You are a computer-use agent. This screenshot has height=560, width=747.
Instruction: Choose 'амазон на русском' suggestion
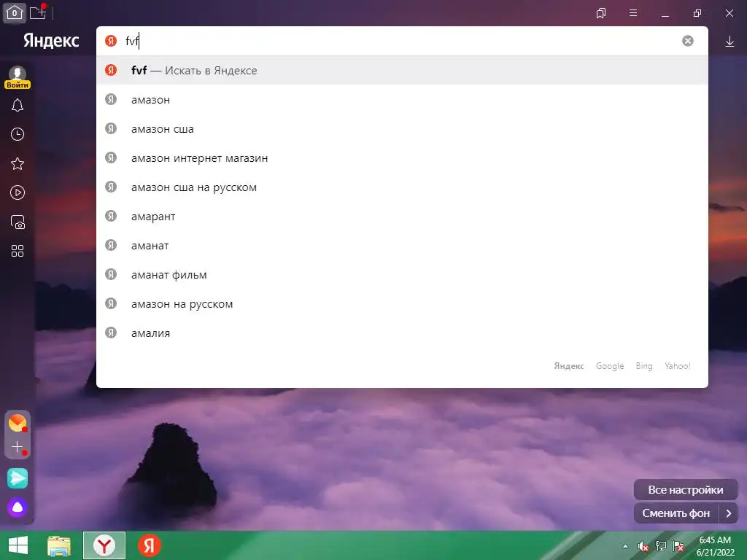click(x=402, y=304)
